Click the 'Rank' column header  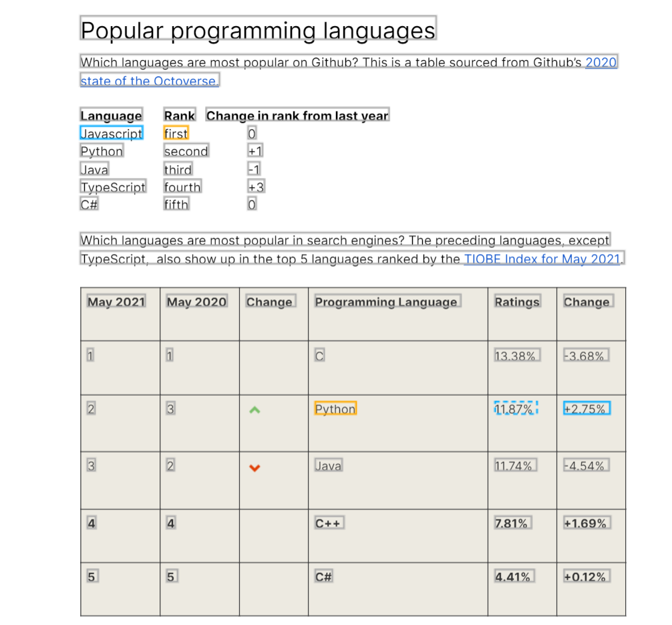tap(180, 115)
